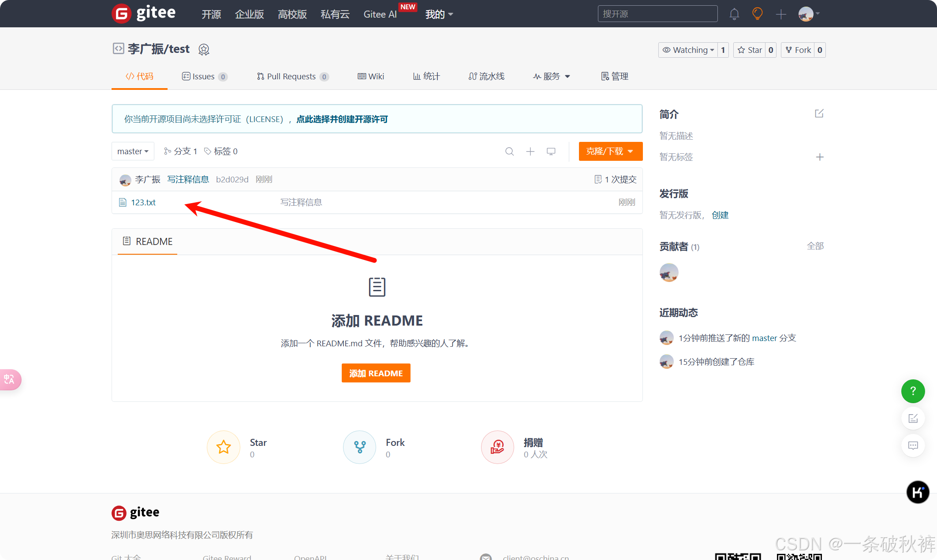Open the 1 次提交 commits link
The image size is (937, 560).
[616, 180]
